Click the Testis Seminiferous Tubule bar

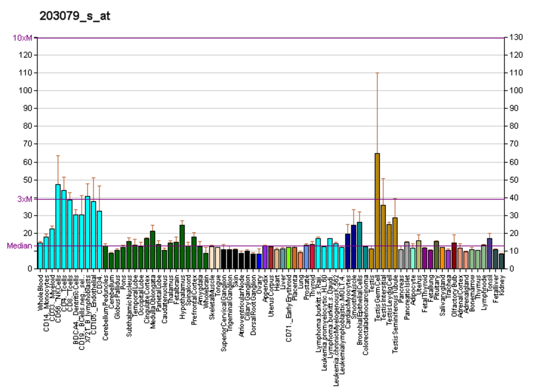pyautogui.click(x=395, y=243)
